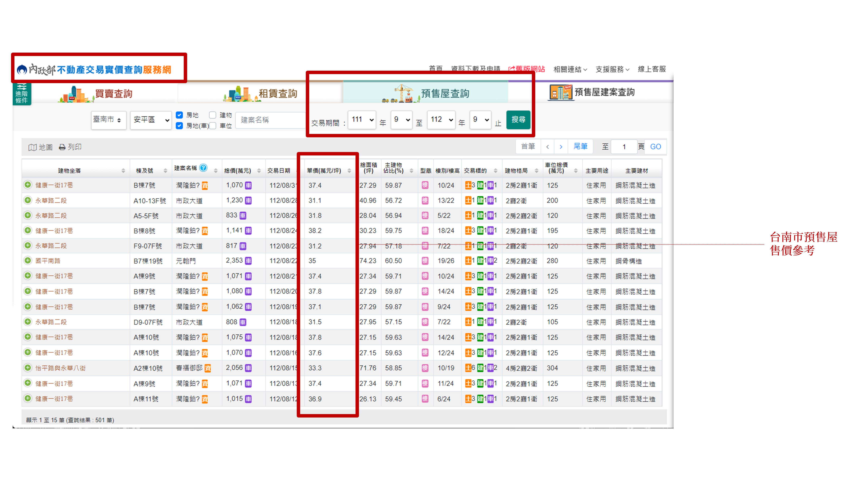868x488 pixels.
Task: Click orange 資 icon in 春福御邸 row
Action: click(208, 368)
